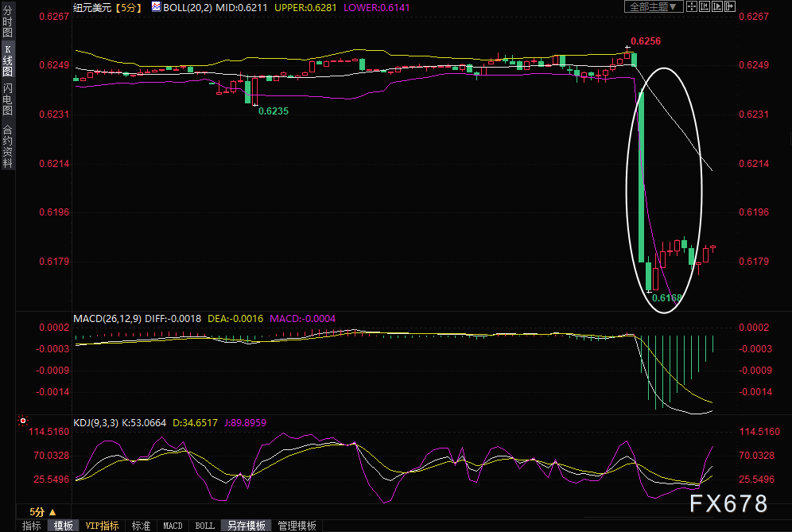Expand the 5分 timeframe selector
The width and height of the screenshot is (792, 532).
pos(37,512)
